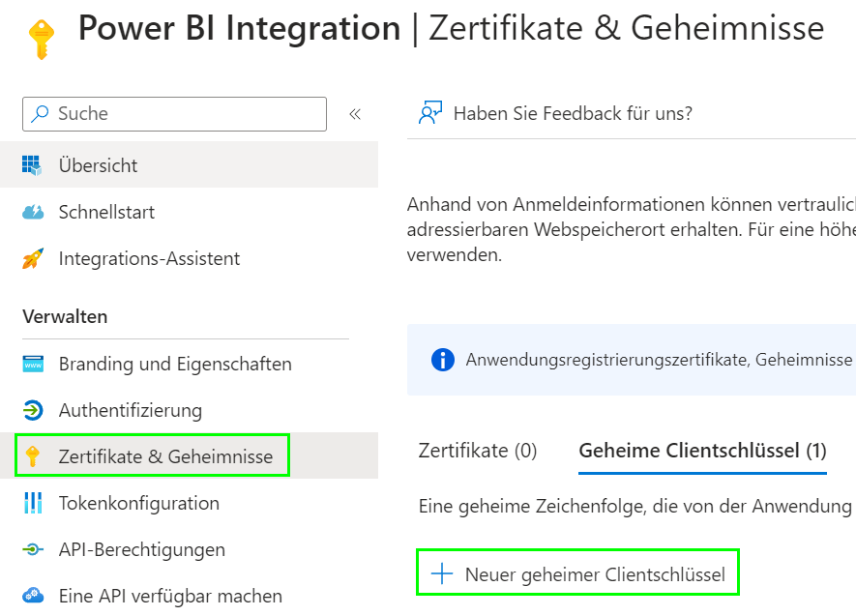856x616 pixels.
Task: Add Neuer geheimer Clientschlüssel
Action: 578,574
